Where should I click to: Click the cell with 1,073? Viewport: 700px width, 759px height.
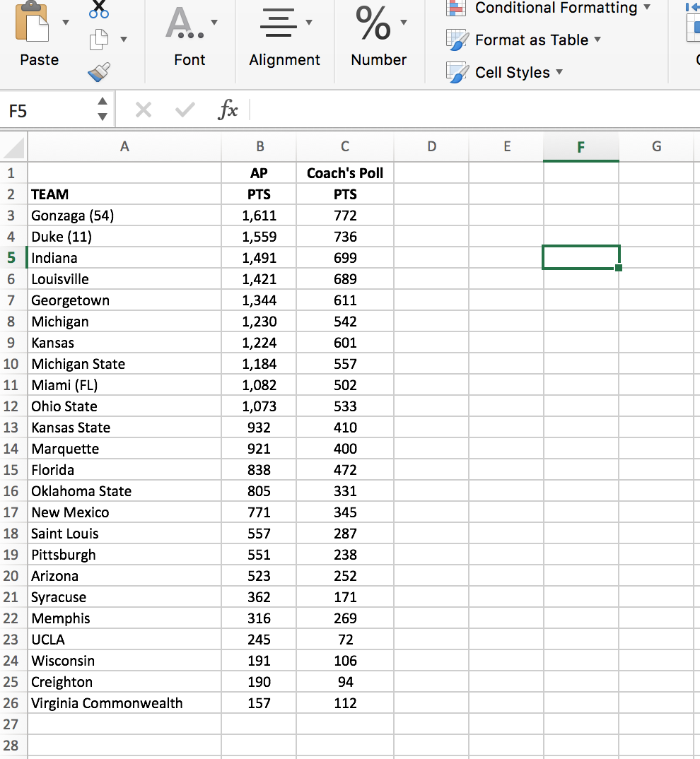[x=259, y=406]
